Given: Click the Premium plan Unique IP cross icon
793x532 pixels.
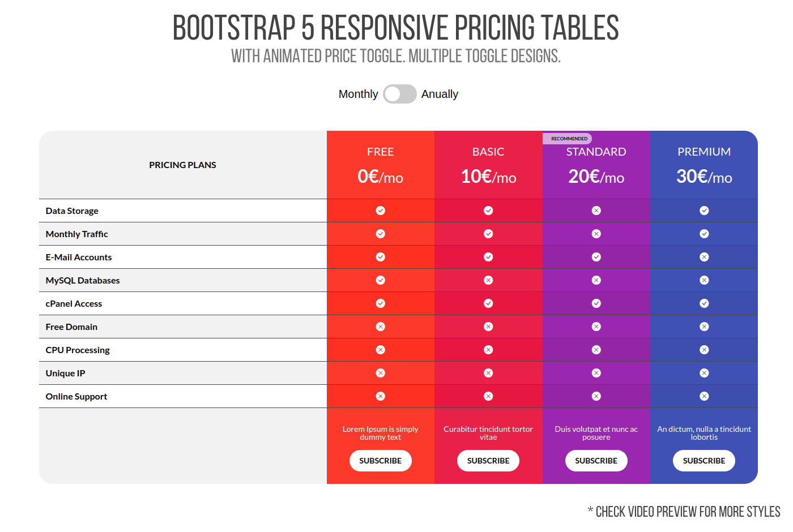Looking at the screenshot, I should pos(704,373).
